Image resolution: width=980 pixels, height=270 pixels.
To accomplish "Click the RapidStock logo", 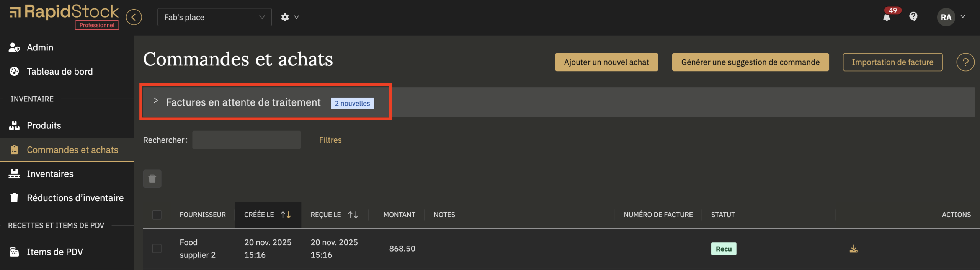I will point(64,12).
